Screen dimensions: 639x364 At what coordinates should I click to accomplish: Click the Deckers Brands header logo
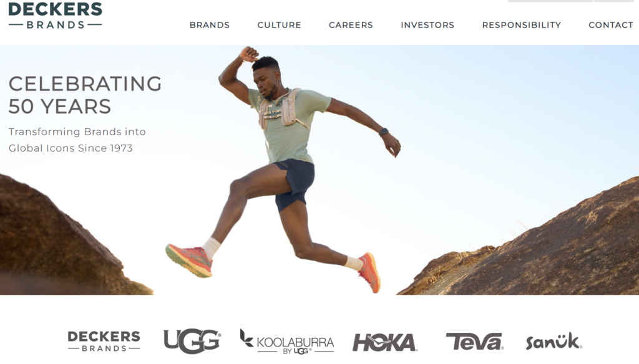pyautogui.click(x=55, y=16)
